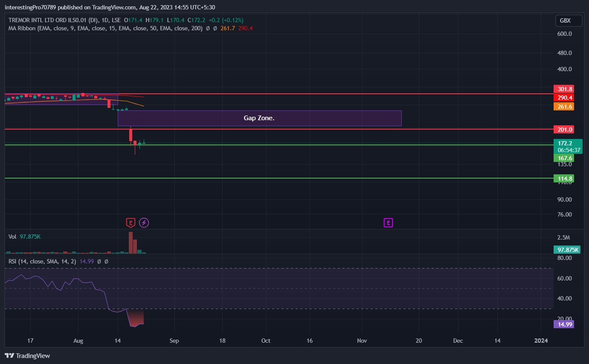This screenshot has width=589, height=364.
Task: Select the Gap Zone label text
Action: tap(259, 118)
